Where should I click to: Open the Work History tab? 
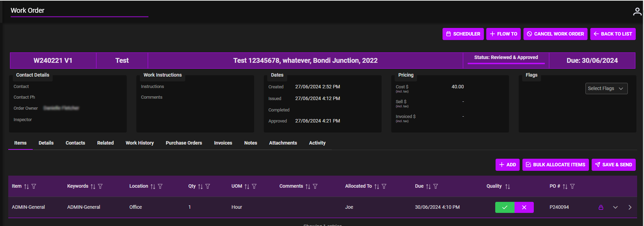click(x=139, y=143)
